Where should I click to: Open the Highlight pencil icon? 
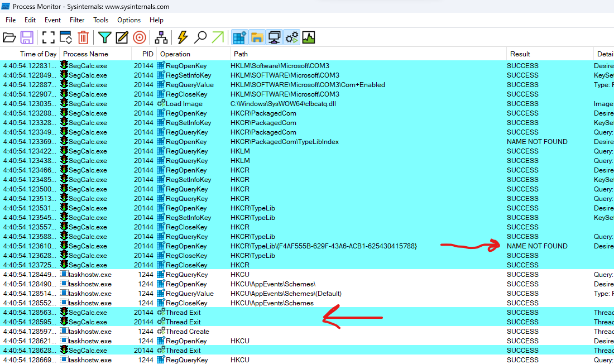tap(122, 37)
